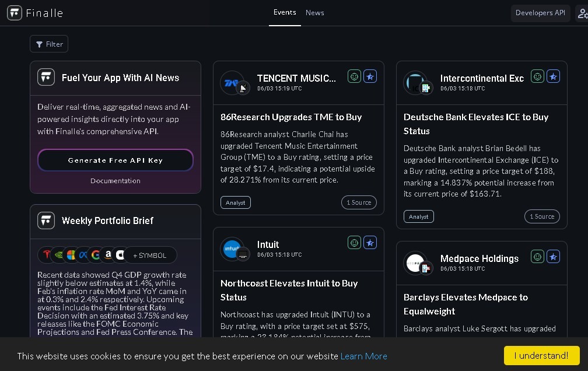
Task: Click the sentiment smiley on Intuit card
Action: (x=354, y=243)
